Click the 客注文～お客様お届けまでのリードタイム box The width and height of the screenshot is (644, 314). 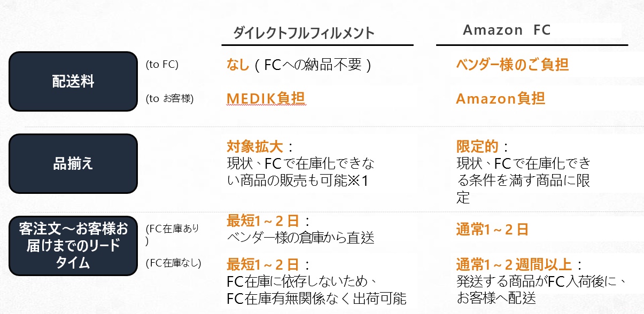[x=73, y=246]
